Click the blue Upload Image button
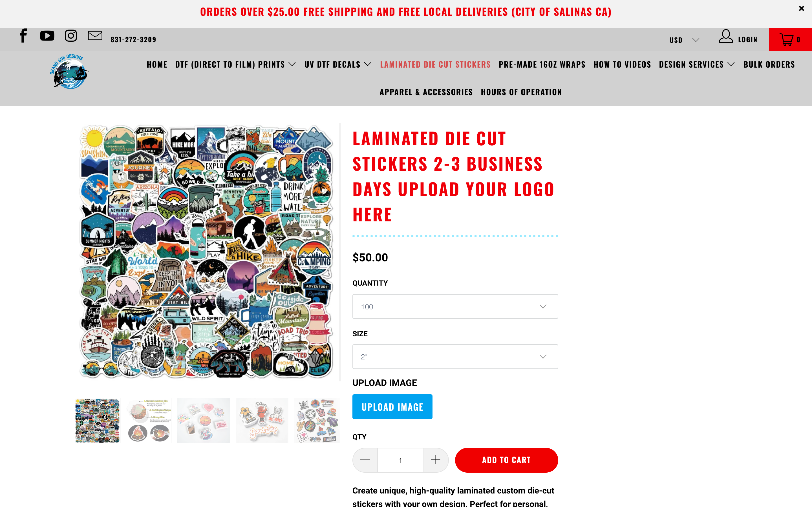Image resolution: width=812 pixels, height=507 pixels. (392, 407)
